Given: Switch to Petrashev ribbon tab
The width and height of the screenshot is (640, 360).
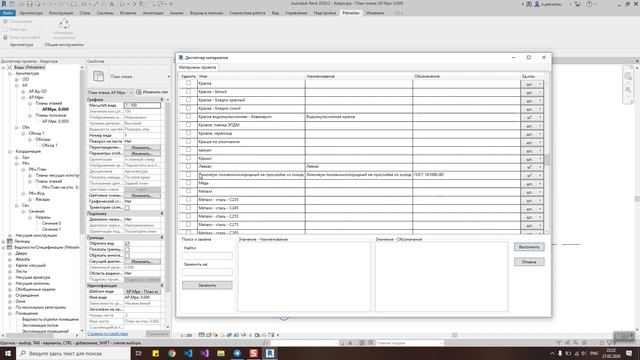Looking at the screenshot, I should 351,13.
